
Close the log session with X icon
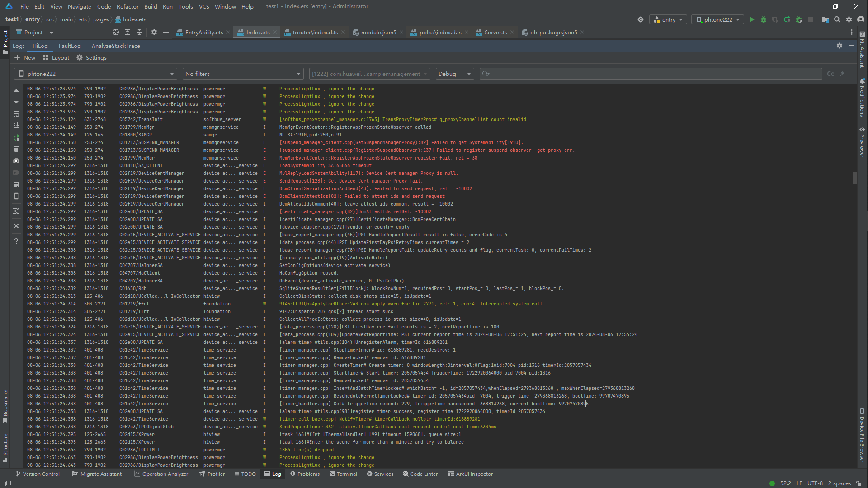pyautogui.click(x=16, y=226)
